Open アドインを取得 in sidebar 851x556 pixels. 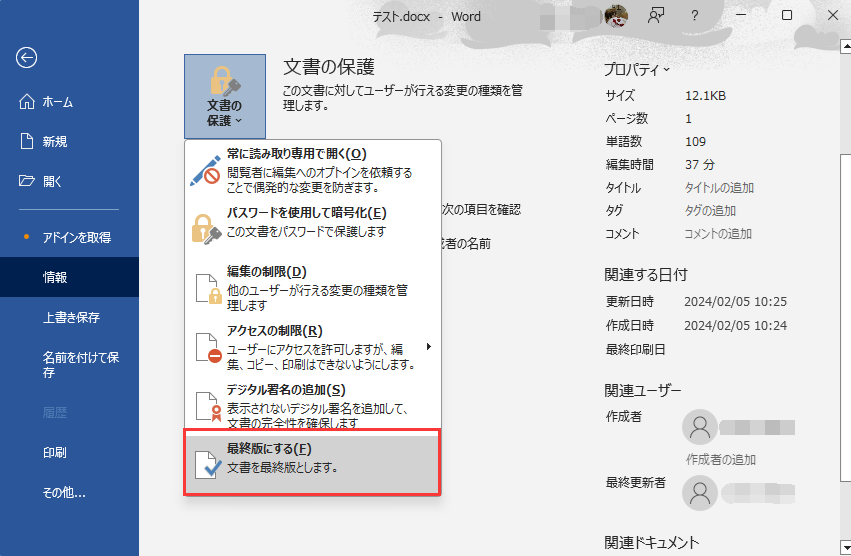click(69, 237)
